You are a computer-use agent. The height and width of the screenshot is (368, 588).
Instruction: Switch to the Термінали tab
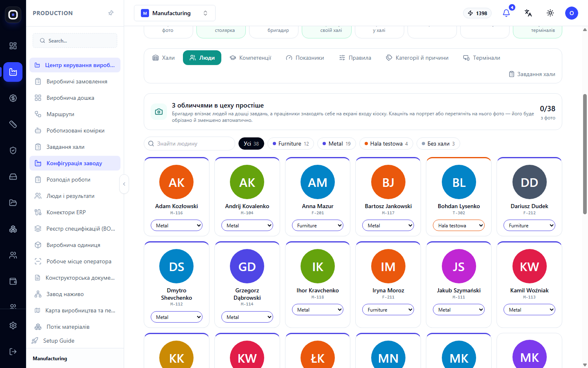point(481,58)
